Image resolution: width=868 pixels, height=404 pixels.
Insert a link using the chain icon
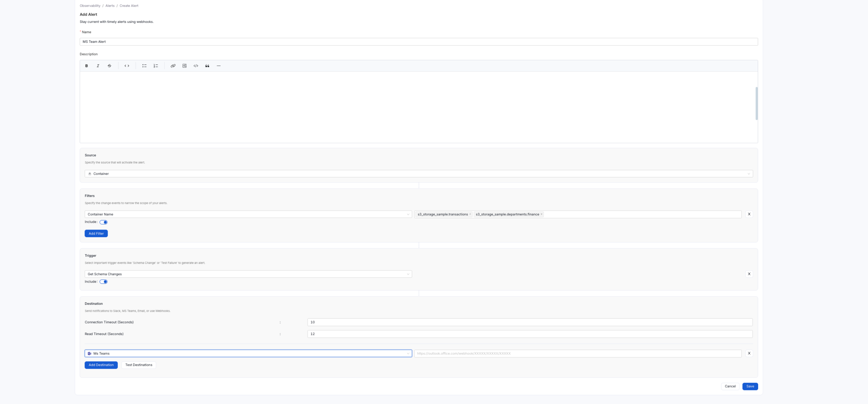pos(173,66)
